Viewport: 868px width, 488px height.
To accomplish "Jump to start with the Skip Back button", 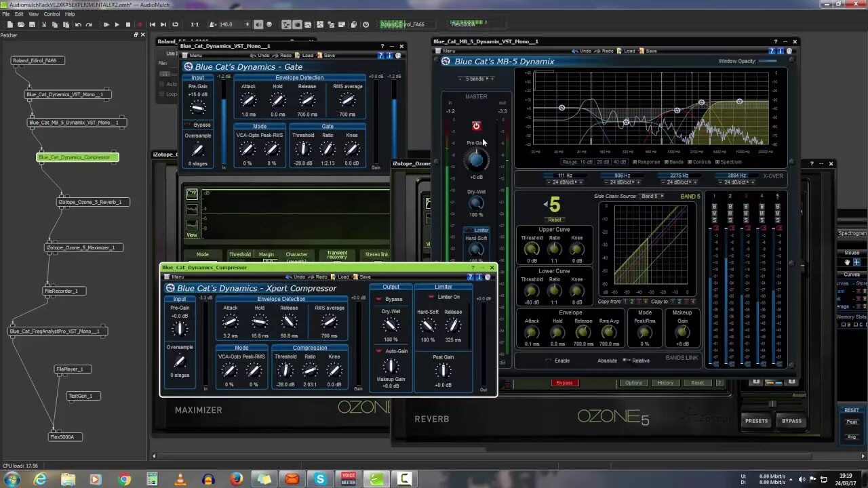I will (x=153, y=24).
